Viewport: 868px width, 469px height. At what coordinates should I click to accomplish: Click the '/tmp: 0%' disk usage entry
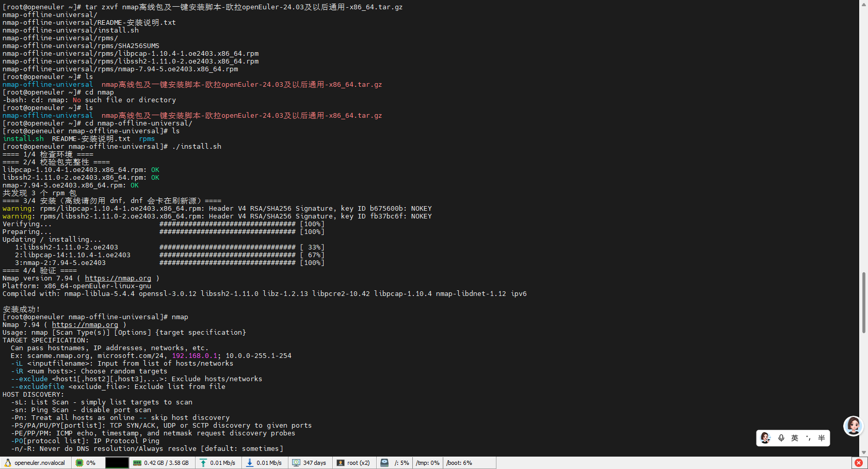point(428,463)
